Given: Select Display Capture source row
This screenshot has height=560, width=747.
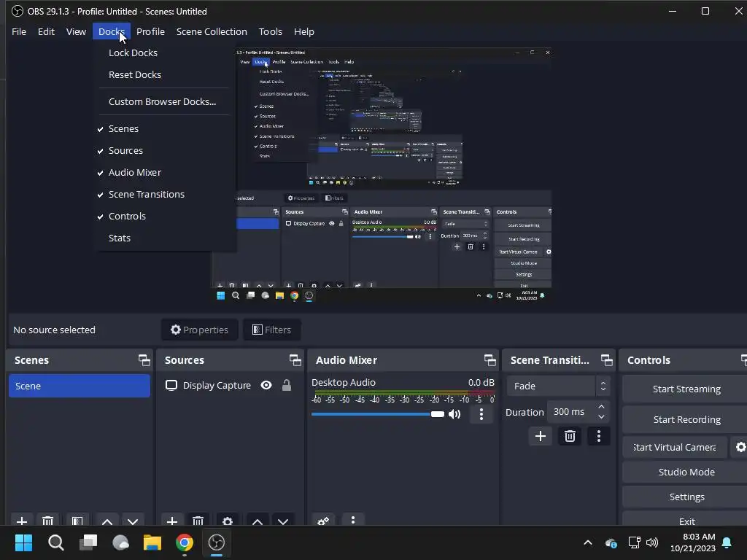Looking at the screenshot, I should pos(230,385).
